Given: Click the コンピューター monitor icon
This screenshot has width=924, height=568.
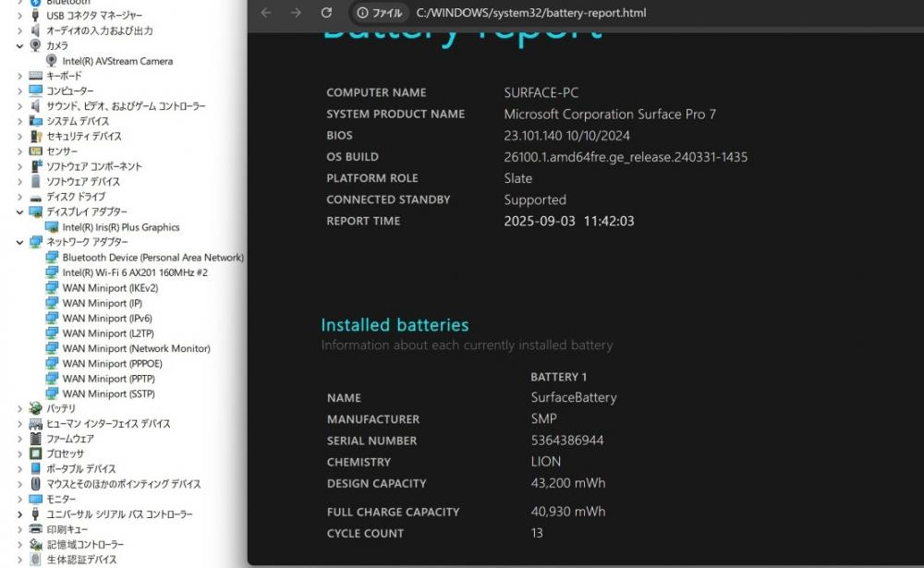Looking at the screenshot, I should click(35, 91).
